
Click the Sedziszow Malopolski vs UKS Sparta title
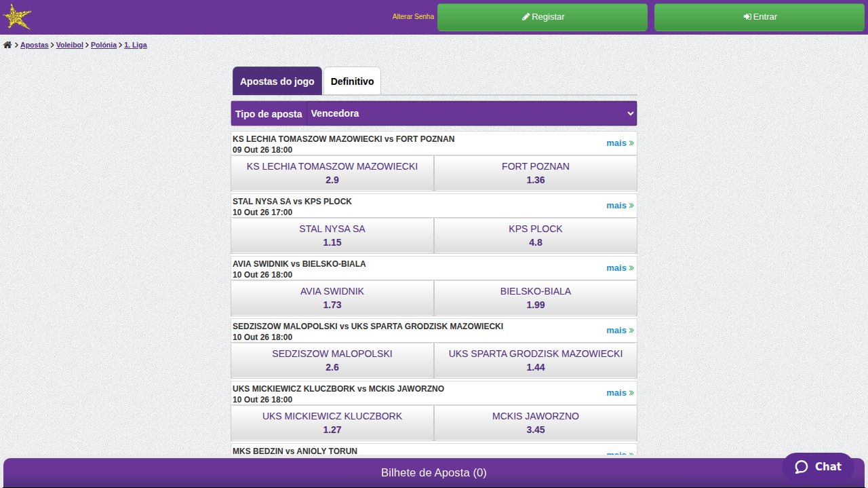tap(368, 326)
